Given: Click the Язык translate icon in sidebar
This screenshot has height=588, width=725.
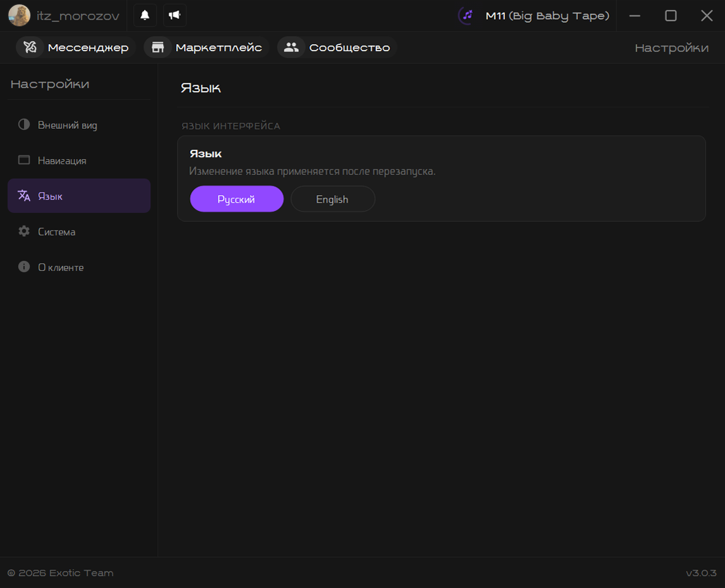Looking at the screenshot, I should point(24,196).
